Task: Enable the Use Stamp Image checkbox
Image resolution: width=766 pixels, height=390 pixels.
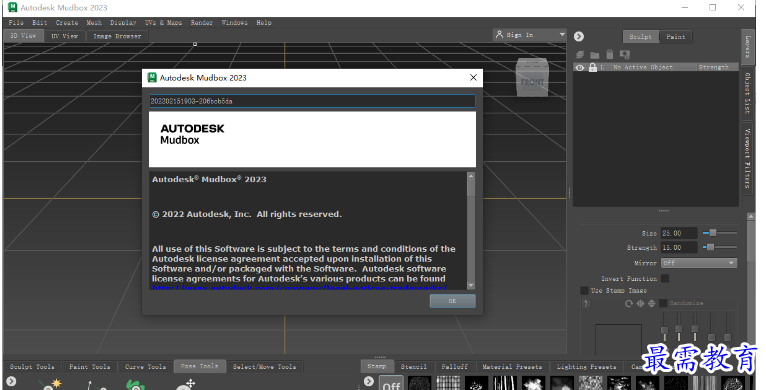Action: coord(584,290)
